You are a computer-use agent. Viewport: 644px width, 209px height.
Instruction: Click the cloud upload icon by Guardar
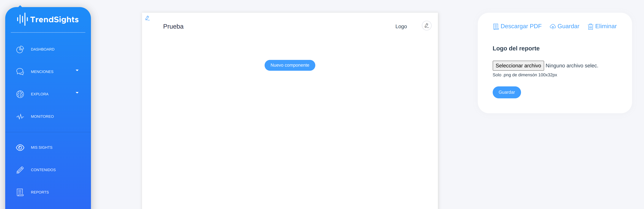(553, 26)
